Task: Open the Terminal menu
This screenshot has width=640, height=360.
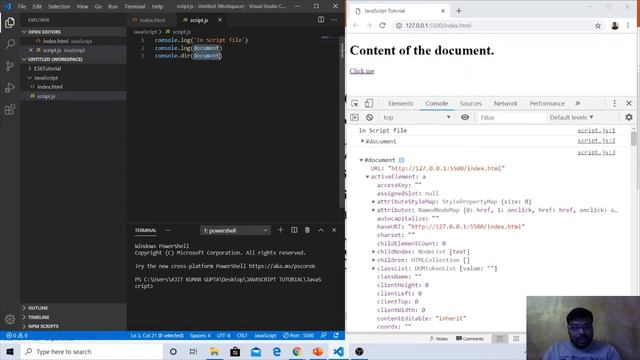Action: click(135, 7)
